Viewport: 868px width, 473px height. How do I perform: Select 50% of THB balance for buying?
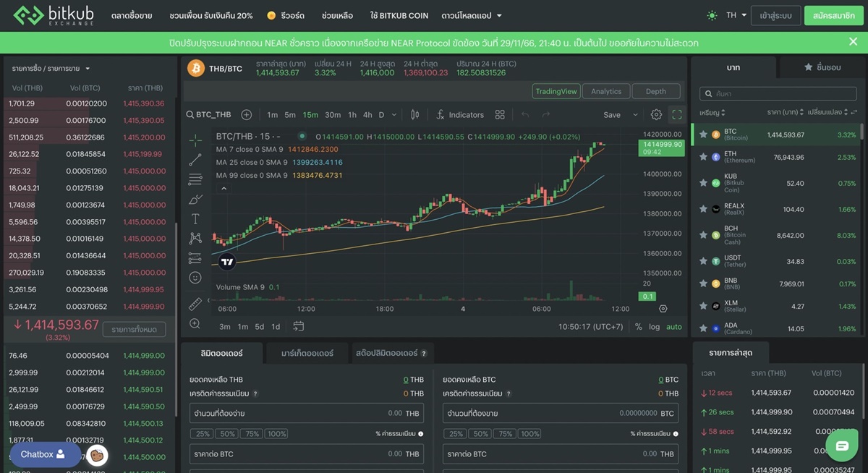(228, 434)
